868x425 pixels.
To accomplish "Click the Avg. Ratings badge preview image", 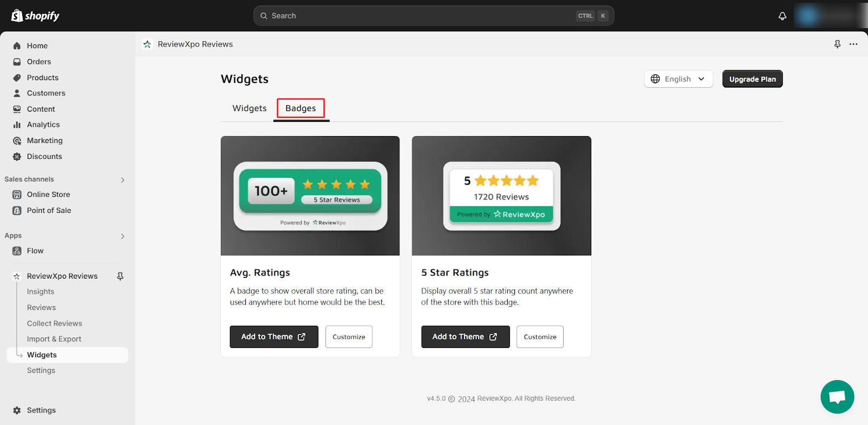I will (x=310, y=196).
